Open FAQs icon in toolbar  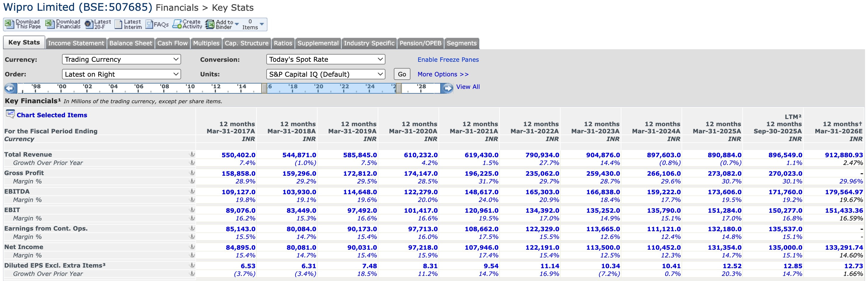pyautogui.click(x=149, y=24)
